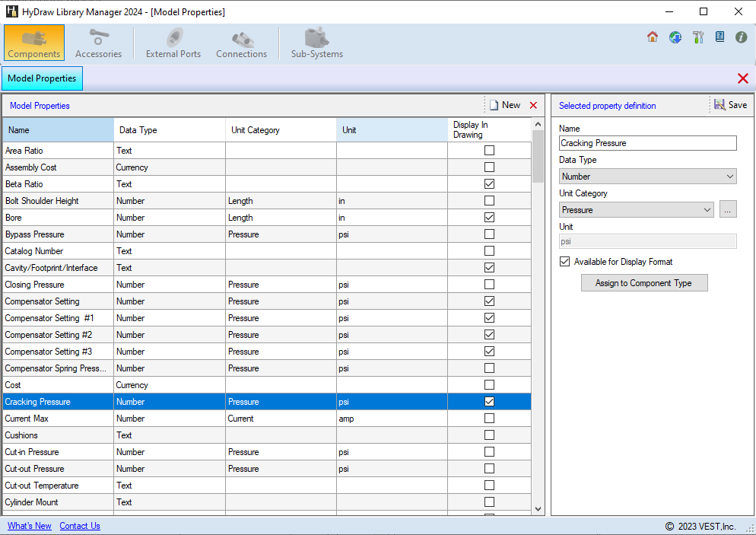Open the Components library section
Viewport: 756px width, 535px height.
click(34, 43)
